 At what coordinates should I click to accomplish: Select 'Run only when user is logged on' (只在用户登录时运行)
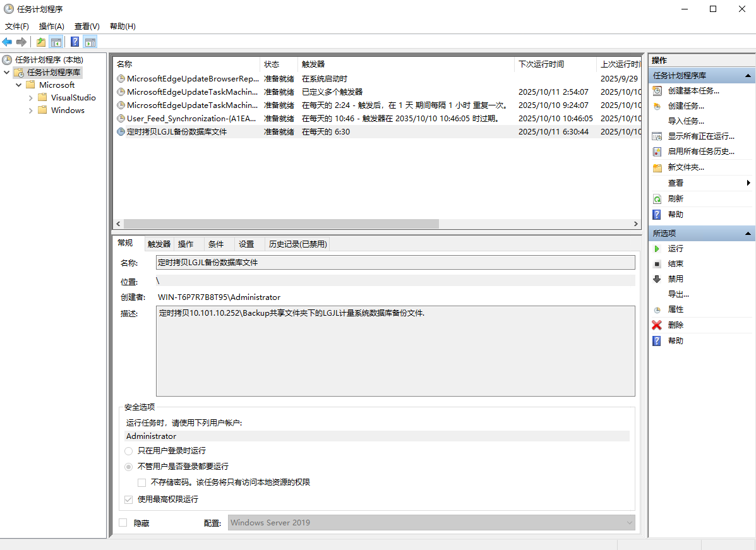(x=129, y=451)
